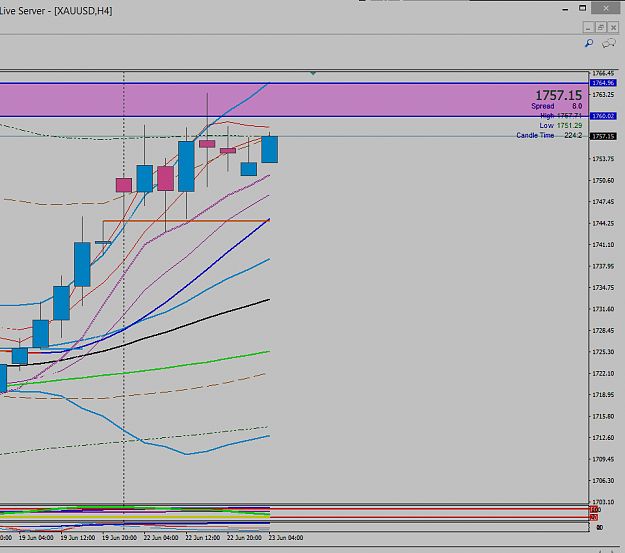Click the Candle Time readout
The height and width of the screenshot is (553, 625).
[549, 136]
